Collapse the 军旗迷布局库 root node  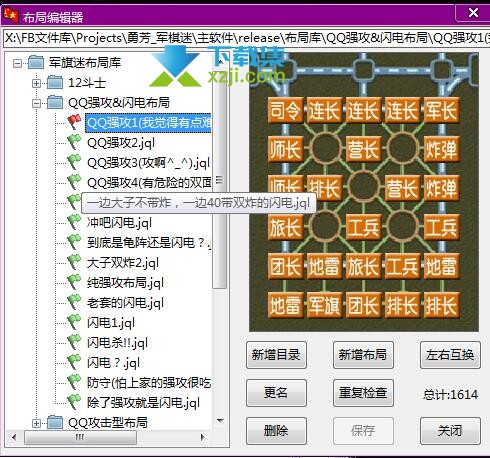(17, 63)
